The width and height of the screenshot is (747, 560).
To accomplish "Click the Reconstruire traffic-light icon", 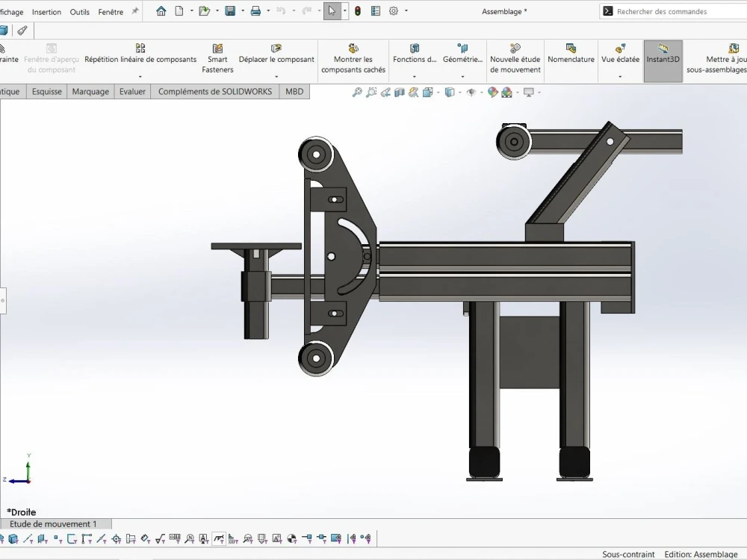I will (x=357, y=11).
